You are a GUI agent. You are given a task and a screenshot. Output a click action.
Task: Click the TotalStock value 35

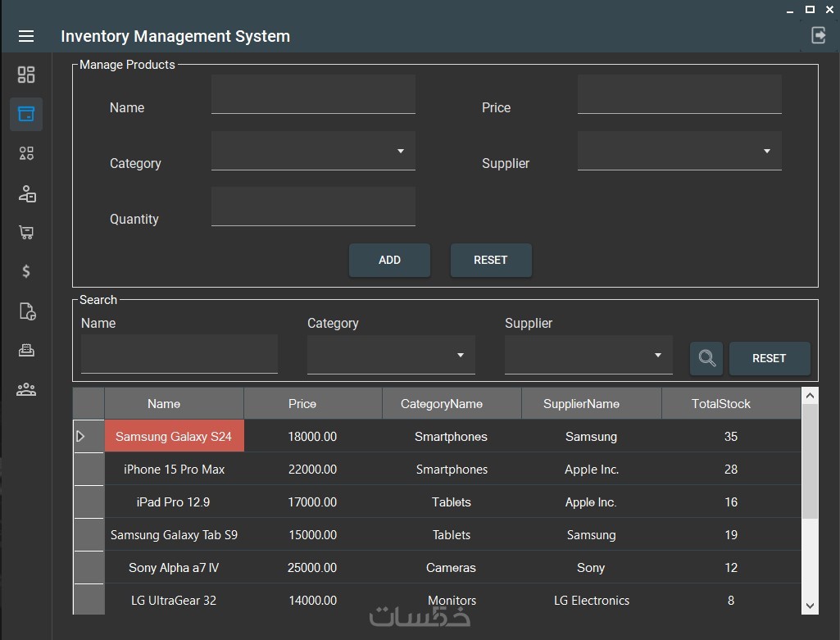pyautogui.click(x=731, y=436)
